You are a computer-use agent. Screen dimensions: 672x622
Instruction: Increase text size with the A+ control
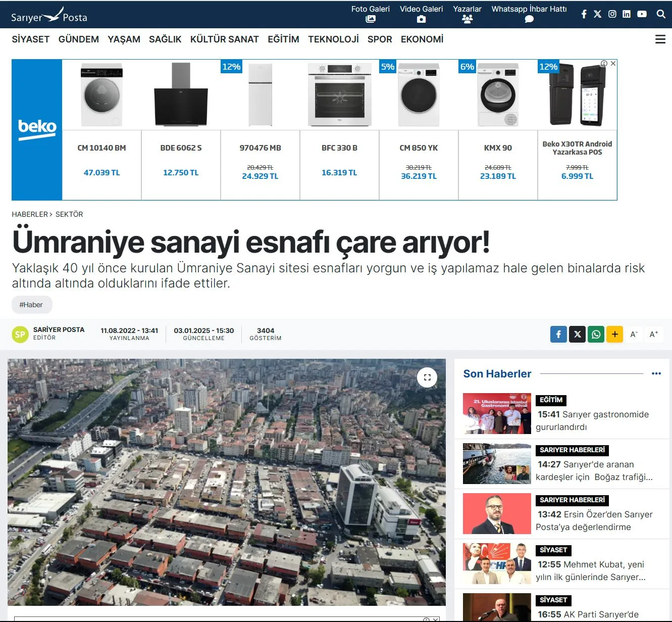654,334
